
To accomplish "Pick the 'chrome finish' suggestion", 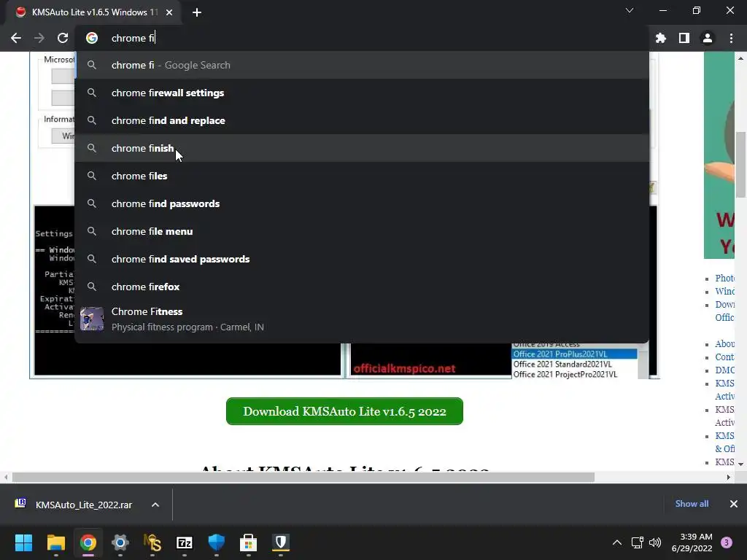I will click(x=362, y=148).
